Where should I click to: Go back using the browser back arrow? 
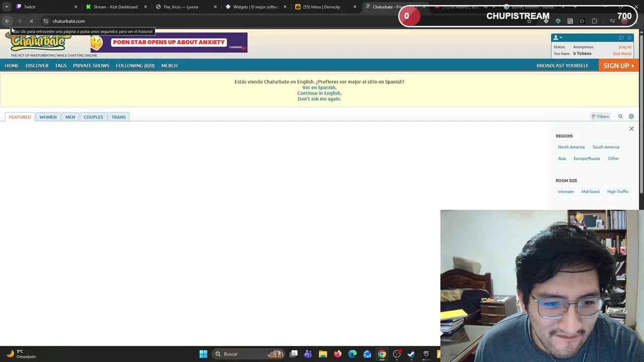(x=7, y=21)
